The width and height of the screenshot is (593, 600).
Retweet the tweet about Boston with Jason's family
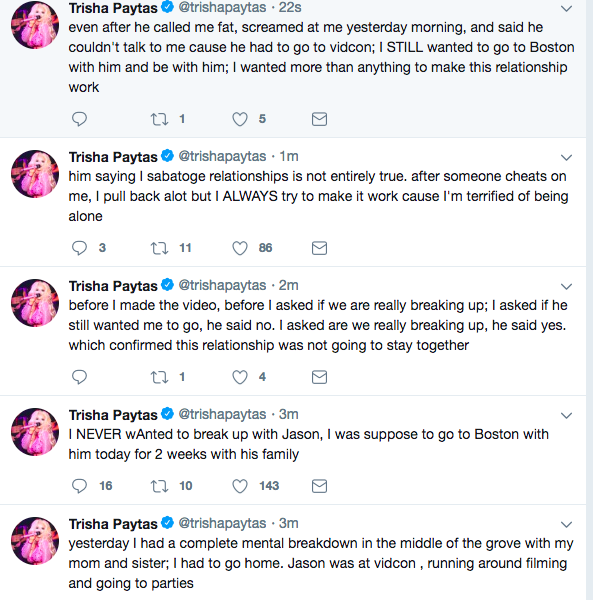point(159,486)
